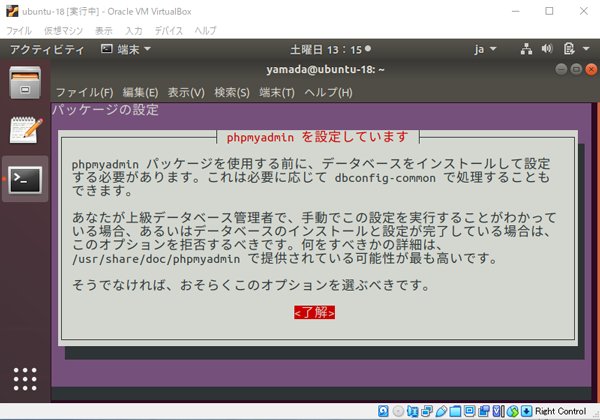Viewport: 600px width, 420px height.
Task: Click the shared folders icon in VirtualBox status bar
Action: point(455,411)
